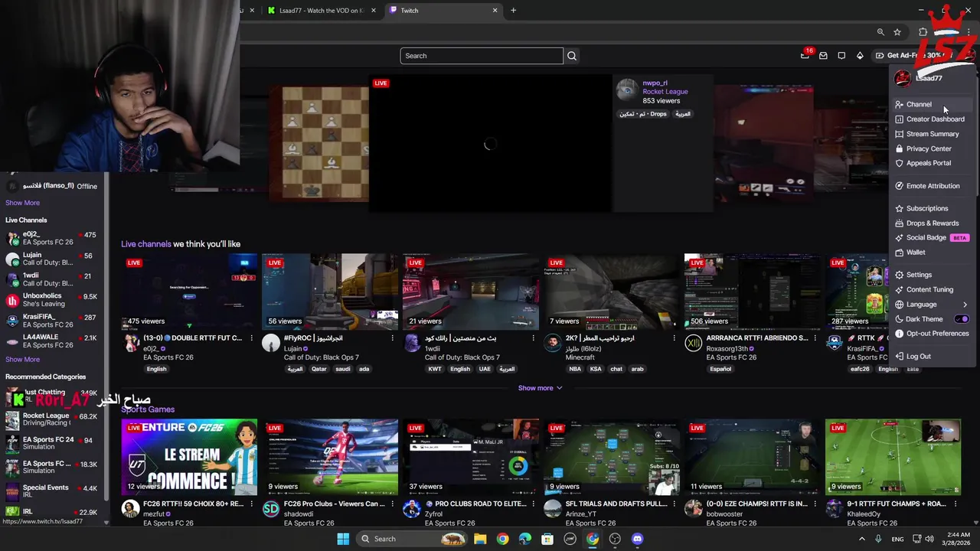Open the Prime loot crown icon with badge 16
Screen dimensions: 980x551
click(x=805, y=55)
